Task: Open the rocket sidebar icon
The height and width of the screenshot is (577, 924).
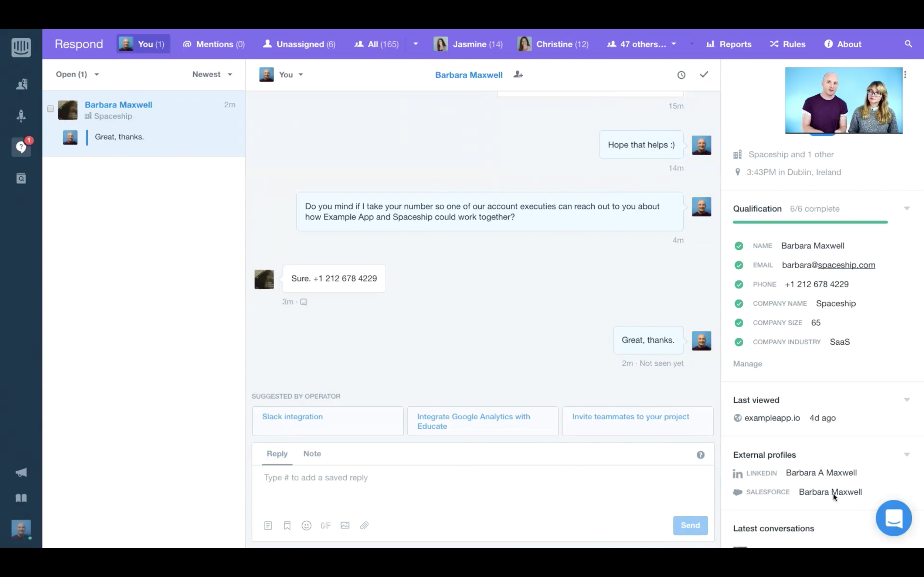Action: click(x=21, y=115)
